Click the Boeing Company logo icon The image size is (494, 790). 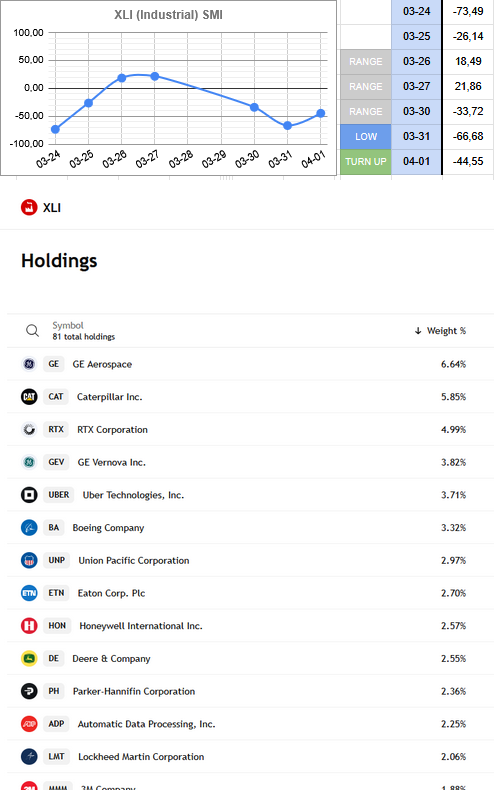(29, 528)
